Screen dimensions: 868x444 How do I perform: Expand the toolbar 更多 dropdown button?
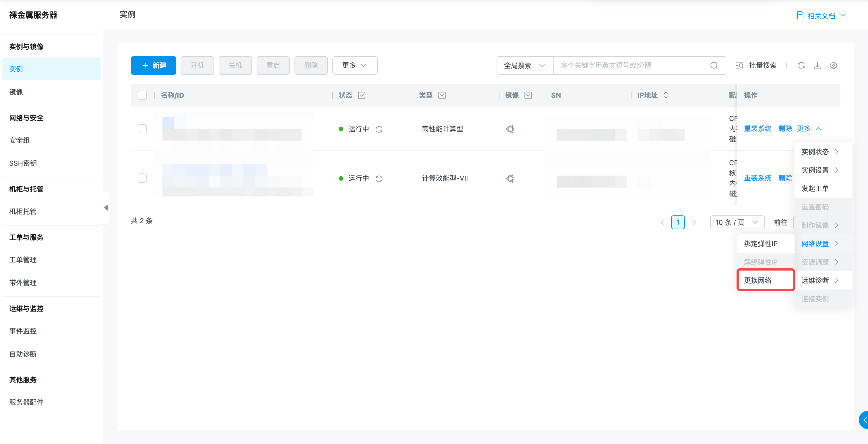354,65
